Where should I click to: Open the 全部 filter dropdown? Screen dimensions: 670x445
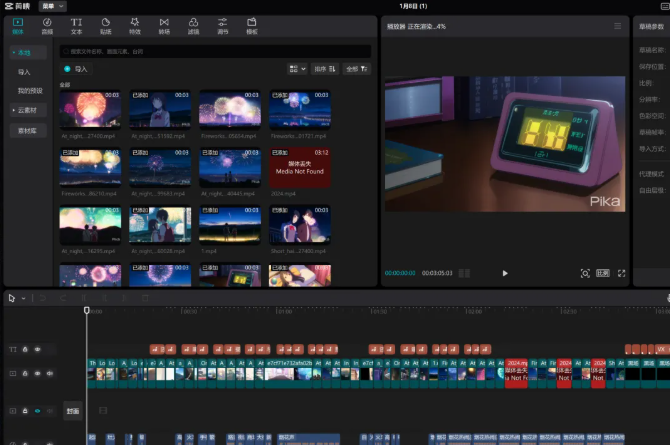[x=357, y=69]
